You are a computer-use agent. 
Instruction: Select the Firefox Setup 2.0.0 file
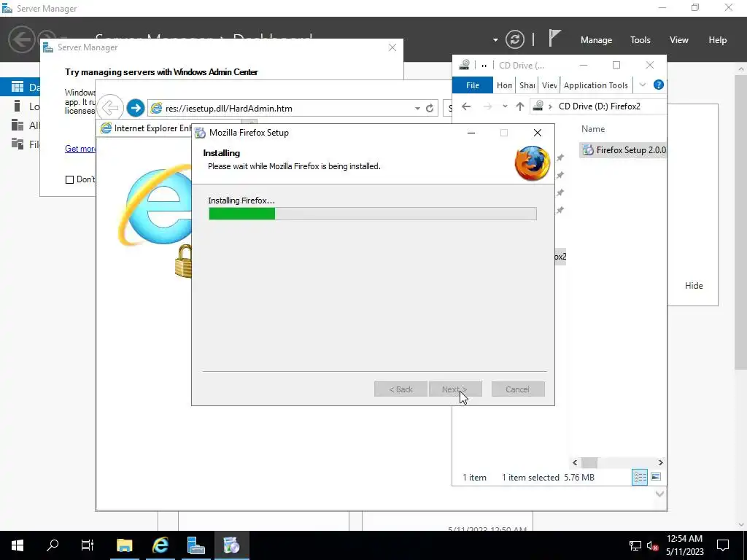coord(624,150)
